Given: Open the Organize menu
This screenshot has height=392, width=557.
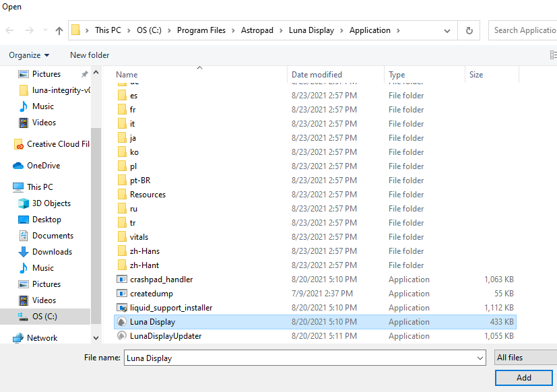Looking at the screenshot, I should pos(29,55).
